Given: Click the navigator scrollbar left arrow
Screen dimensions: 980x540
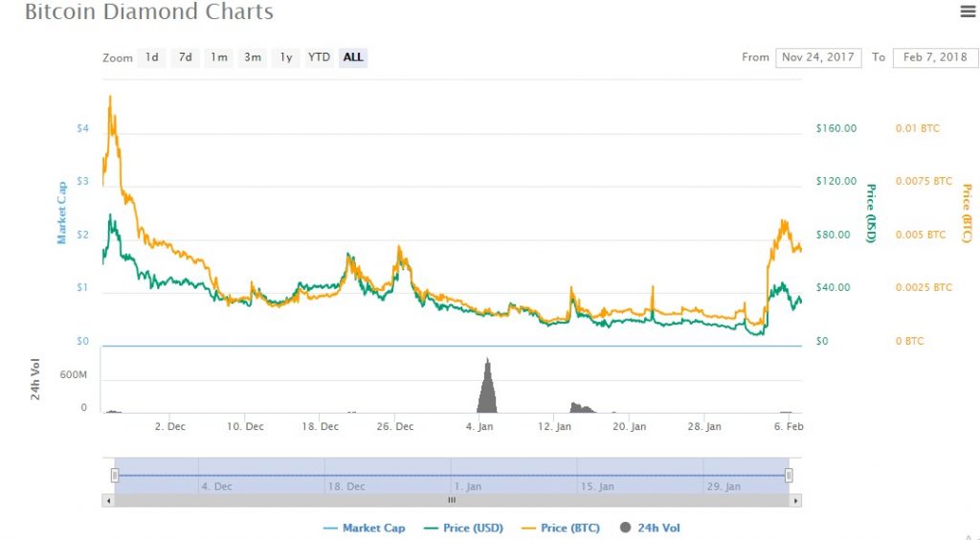Looking at the screenshot, I should click(108, 501).
